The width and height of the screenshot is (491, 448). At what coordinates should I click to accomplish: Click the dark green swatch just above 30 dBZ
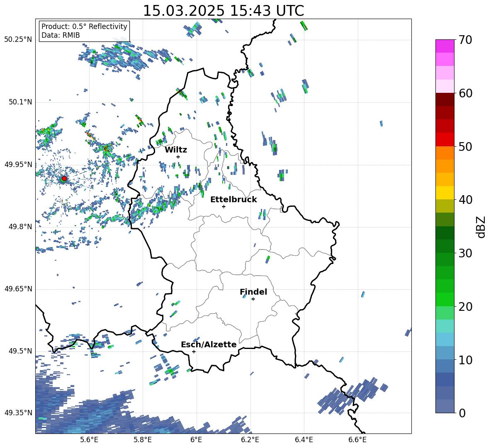[x=445, y=246]
